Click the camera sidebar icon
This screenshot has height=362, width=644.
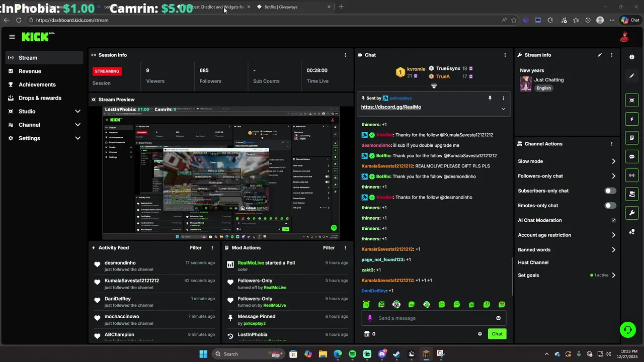[632, 194]
